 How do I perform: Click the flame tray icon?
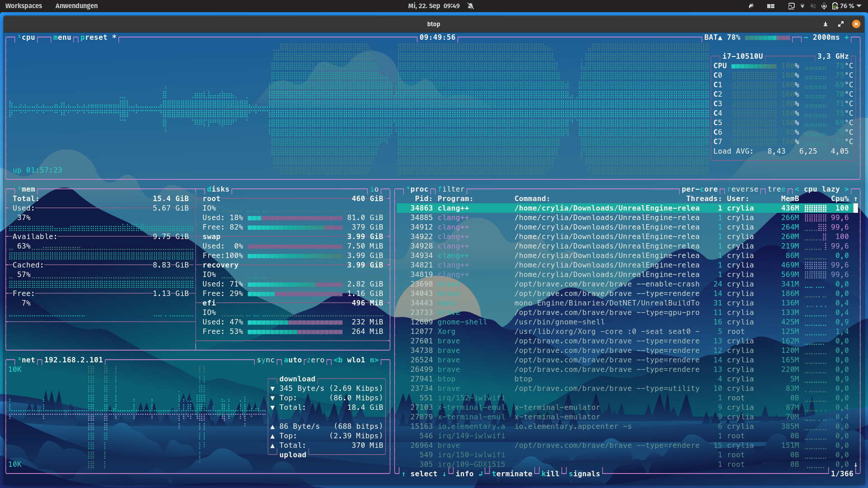751,6
